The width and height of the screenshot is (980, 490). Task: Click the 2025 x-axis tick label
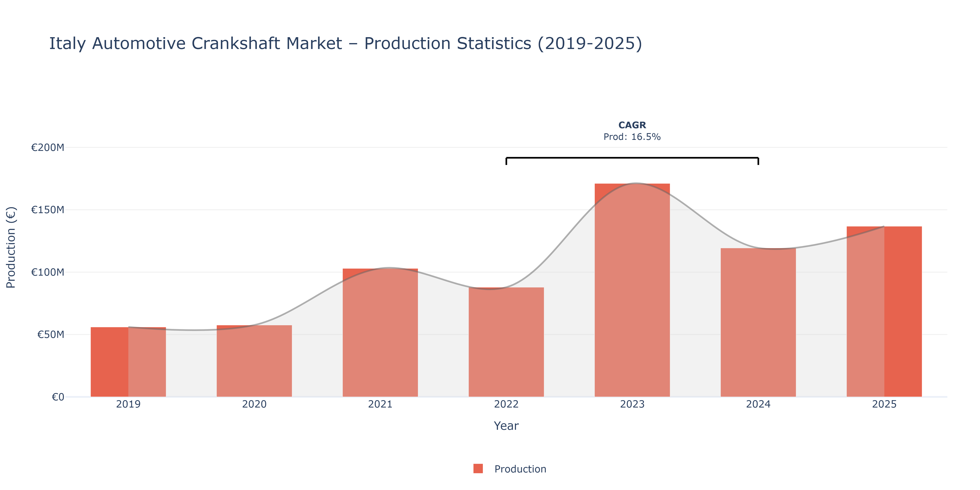click(x=884, y=404)
